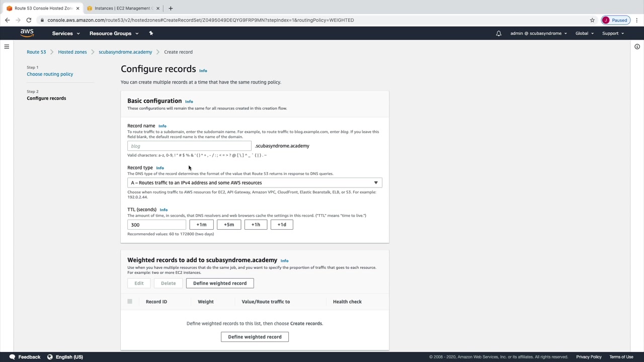Viewport: 644px width, 362px height.
Task: Expand the Services dropdown
Action: coord(66,33)
